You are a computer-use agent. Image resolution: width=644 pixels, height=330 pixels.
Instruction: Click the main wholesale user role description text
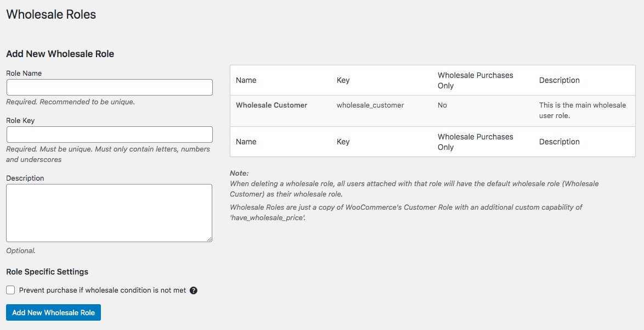[582, 110]
